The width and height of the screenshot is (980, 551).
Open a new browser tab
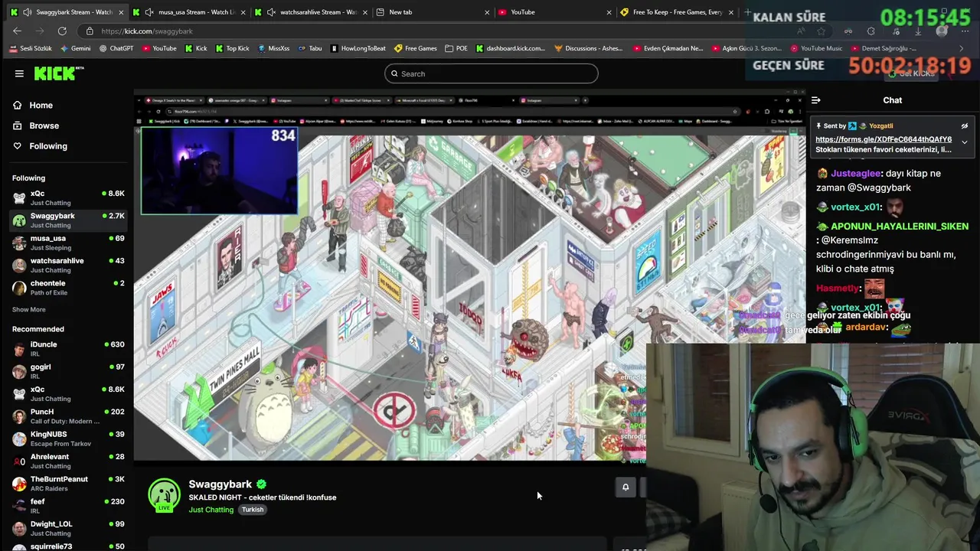coord(747,12)
